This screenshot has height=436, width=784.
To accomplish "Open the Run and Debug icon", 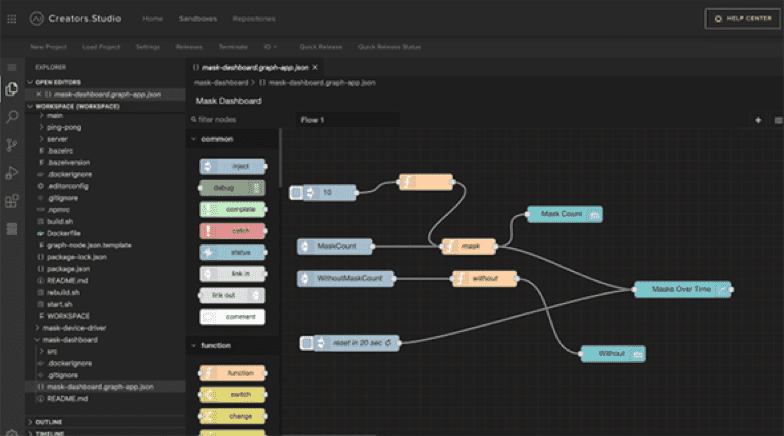I will (12, 173).
